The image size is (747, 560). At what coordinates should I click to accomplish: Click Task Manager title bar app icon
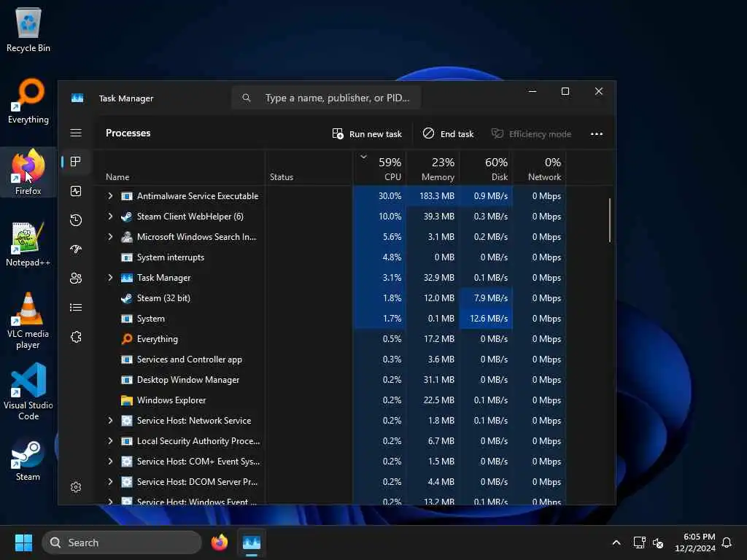click(77, 98)
